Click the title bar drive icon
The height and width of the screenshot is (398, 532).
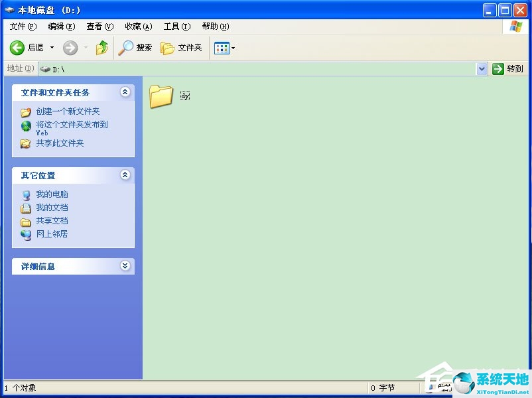point(9,10)
